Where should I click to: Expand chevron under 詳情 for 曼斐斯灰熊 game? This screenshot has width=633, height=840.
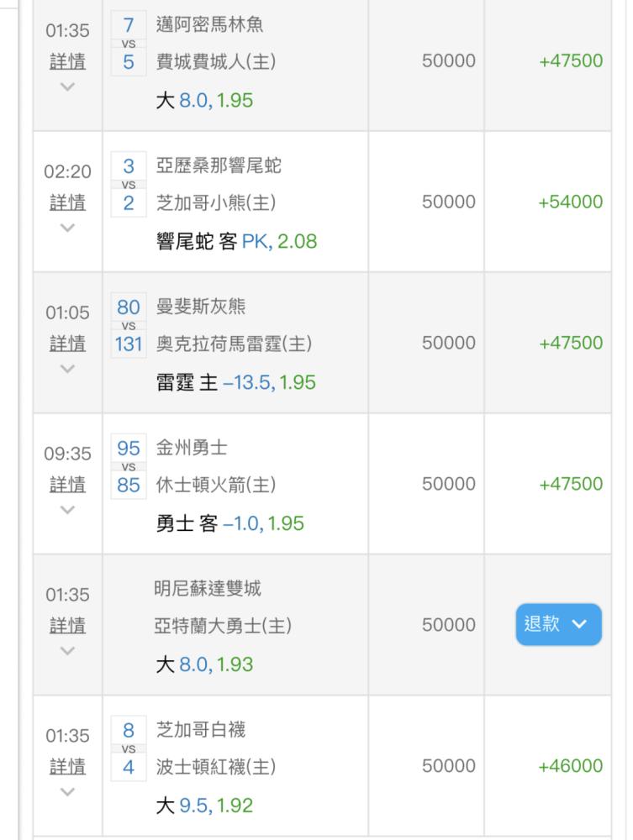pos(67,369)
